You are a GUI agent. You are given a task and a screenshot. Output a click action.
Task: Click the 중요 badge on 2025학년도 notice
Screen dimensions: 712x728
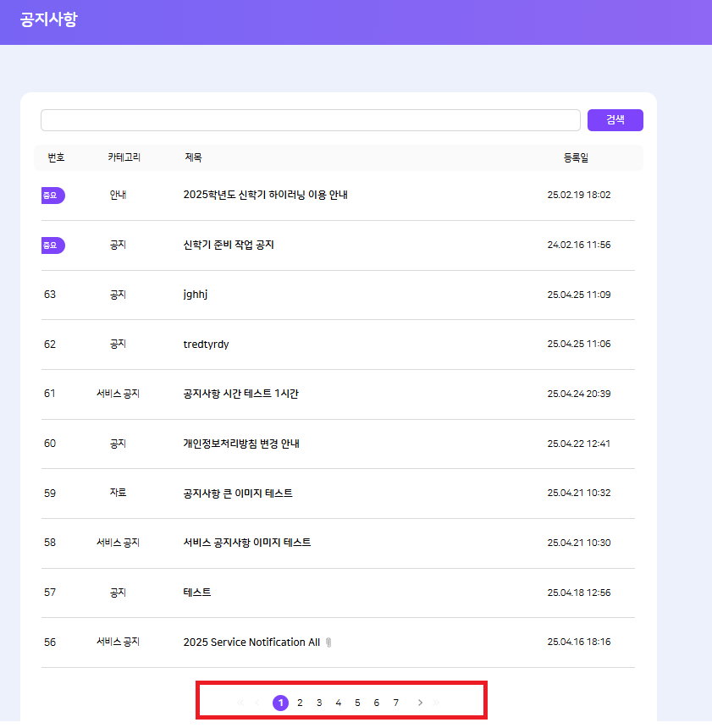click(x=52, y=196)
